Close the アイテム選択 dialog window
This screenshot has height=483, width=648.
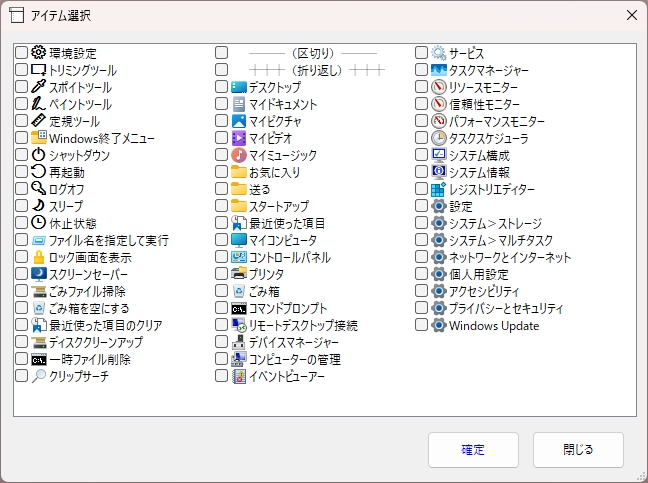point(631,15)
